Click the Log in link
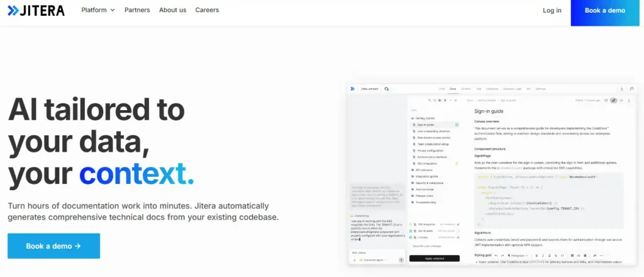This screenshot has width=644, height=277. [552, 10]
